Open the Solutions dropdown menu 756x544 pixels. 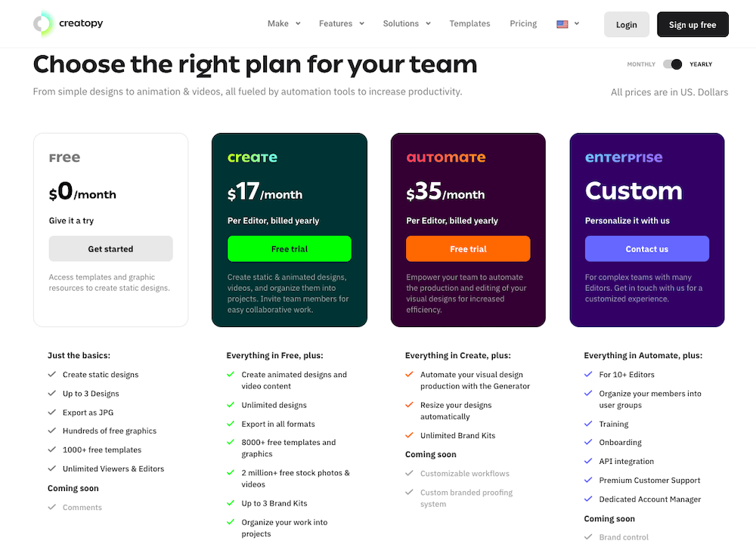point(407,23)
